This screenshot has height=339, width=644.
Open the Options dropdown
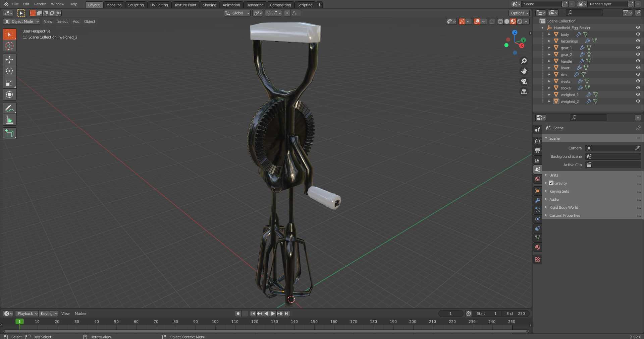coord(519,13)
